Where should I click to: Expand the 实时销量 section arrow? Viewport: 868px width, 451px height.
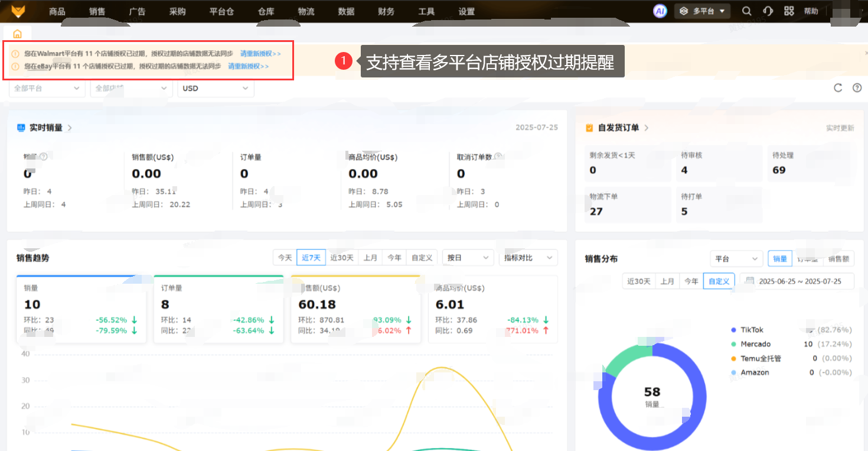click(x=70, y=128)
